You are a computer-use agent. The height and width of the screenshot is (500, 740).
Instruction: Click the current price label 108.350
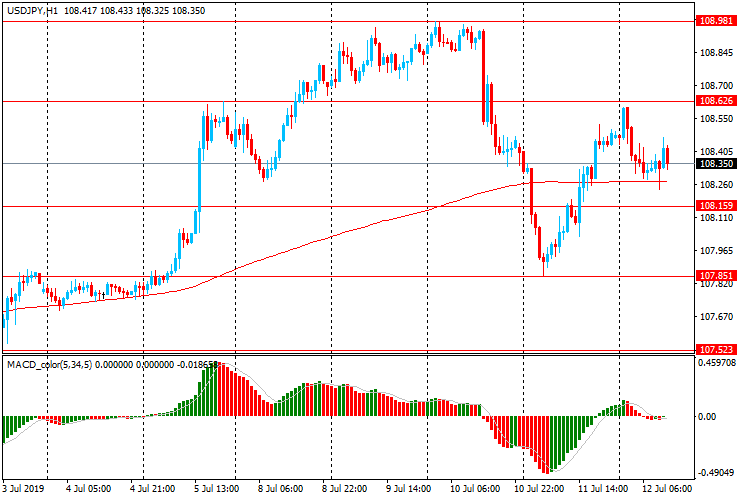[x=716, y=163]
